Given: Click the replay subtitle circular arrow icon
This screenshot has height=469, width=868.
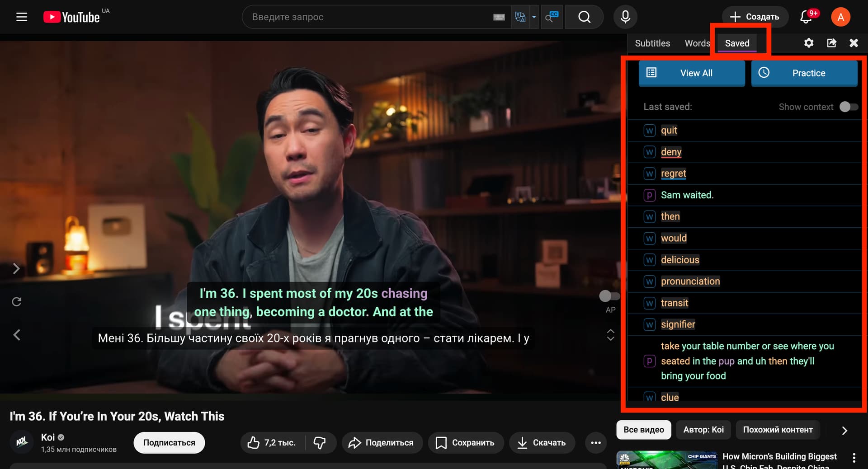Looking at the screenshot, I should pos(17,302).
